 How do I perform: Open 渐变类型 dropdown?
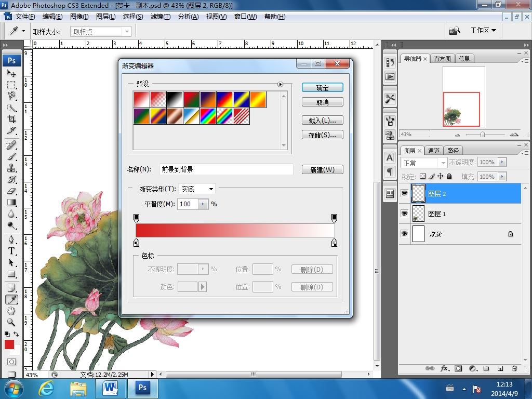[x=197, y=189]
